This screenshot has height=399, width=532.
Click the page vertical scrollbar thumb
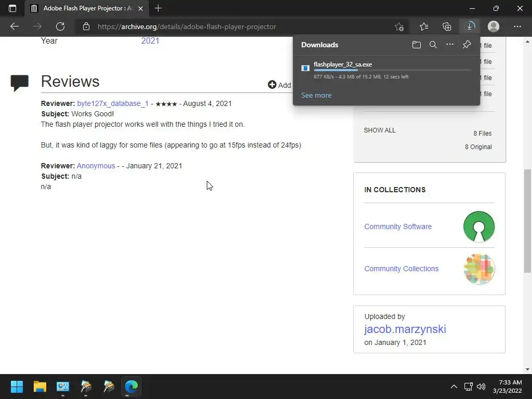coord(527,220)
